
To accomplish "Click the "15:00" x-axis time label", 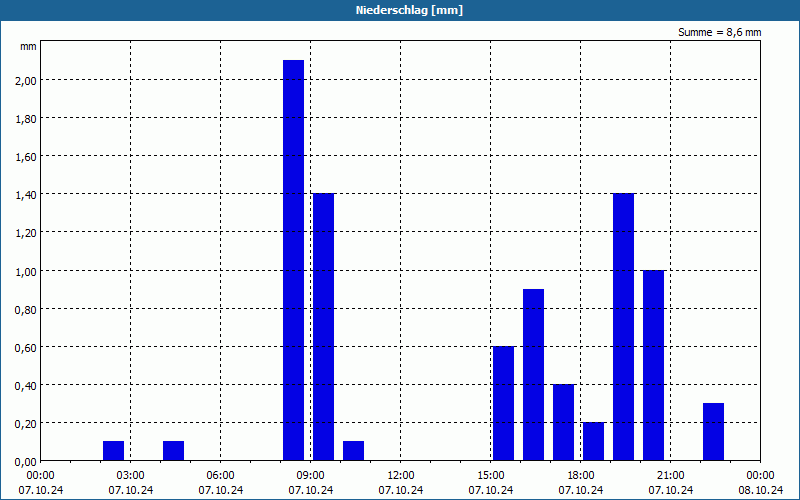I will tap(491, 476).
